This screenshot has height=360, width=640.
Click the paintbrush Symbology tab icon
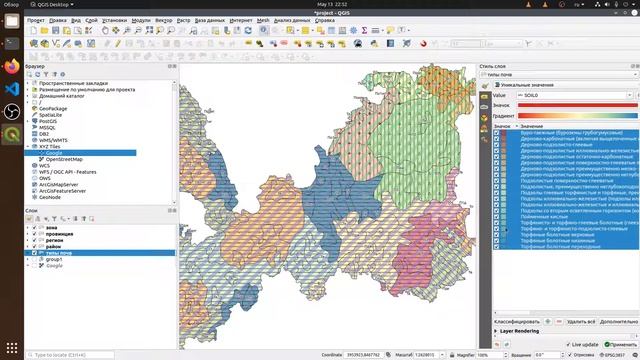click(485, 85)
